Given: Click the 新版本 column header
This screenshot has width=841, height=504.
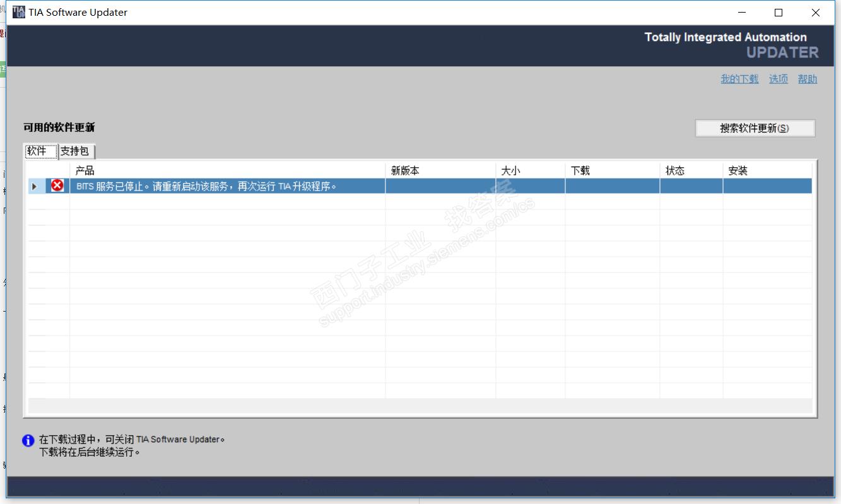Looking at the screenshot, I should (x=440, y=170).
